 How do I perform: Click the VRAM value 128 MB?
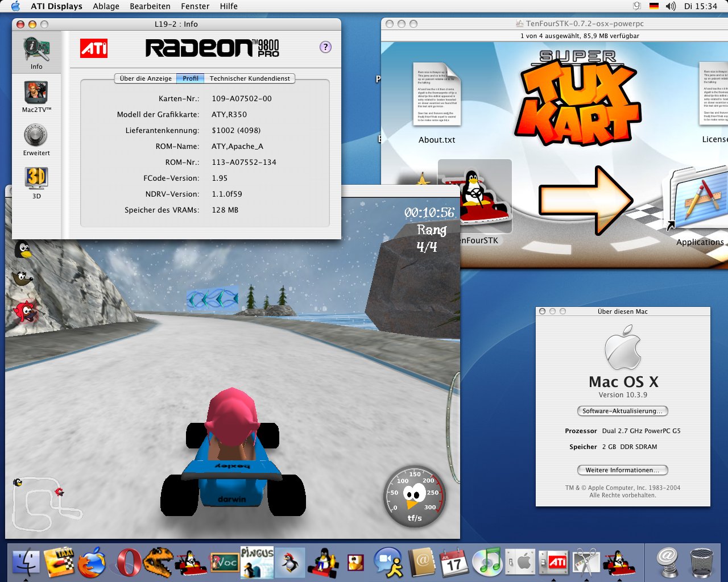[225, 210]
